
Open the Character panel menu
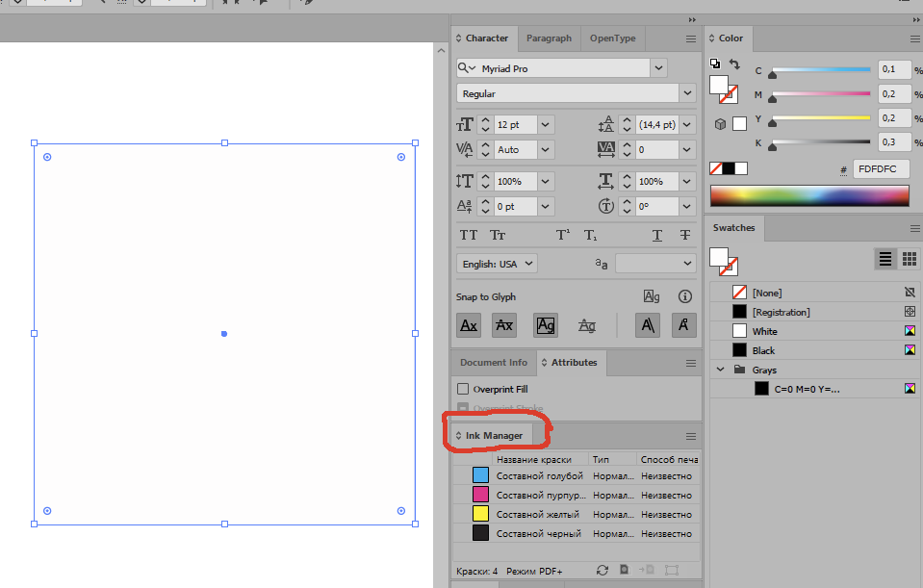(691, 38)
